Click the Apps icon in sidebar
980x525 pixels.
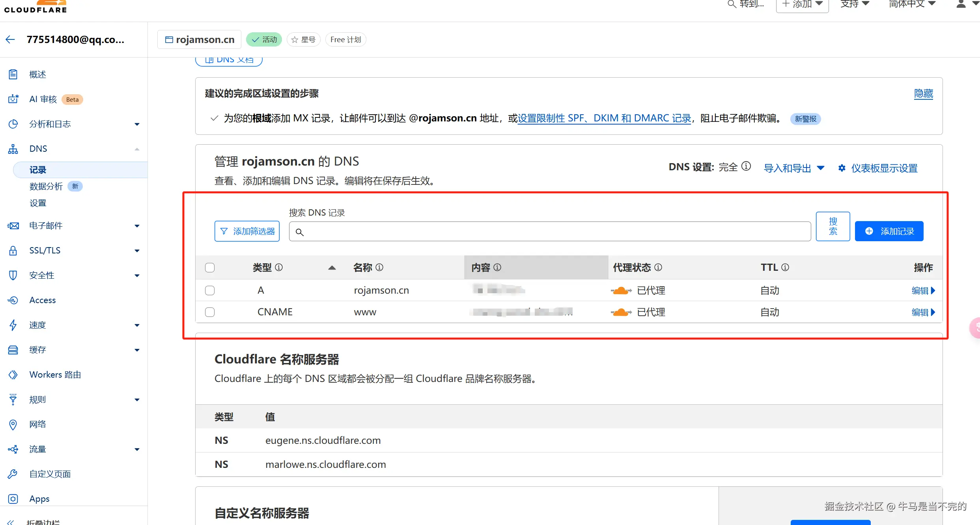13,499
